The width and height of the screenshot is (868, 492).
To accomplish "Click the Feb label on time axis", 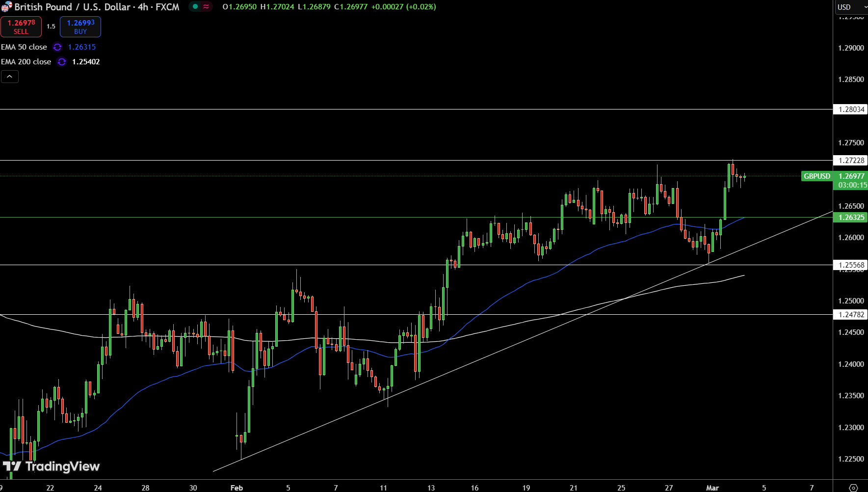I will click(237, 488).
